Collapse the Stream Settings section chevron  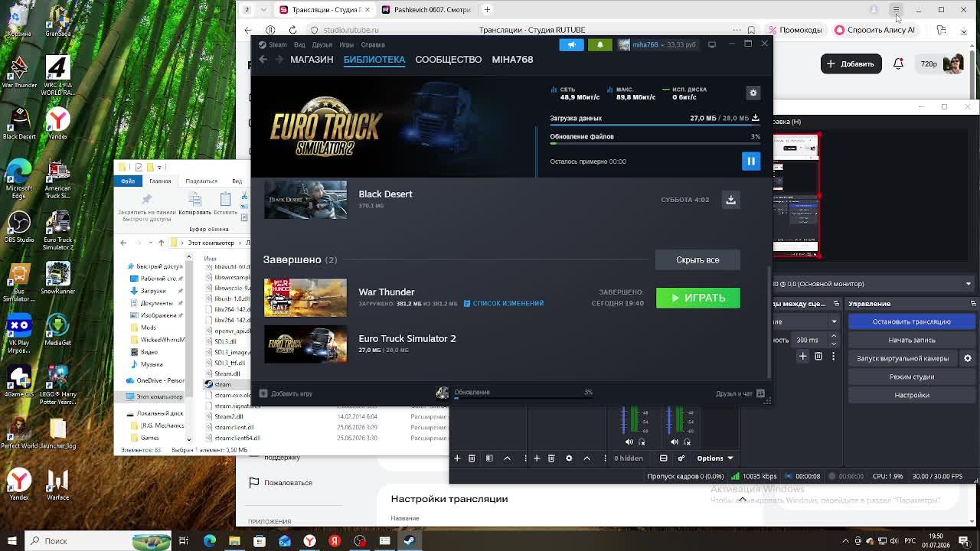[x=742, y=499]
